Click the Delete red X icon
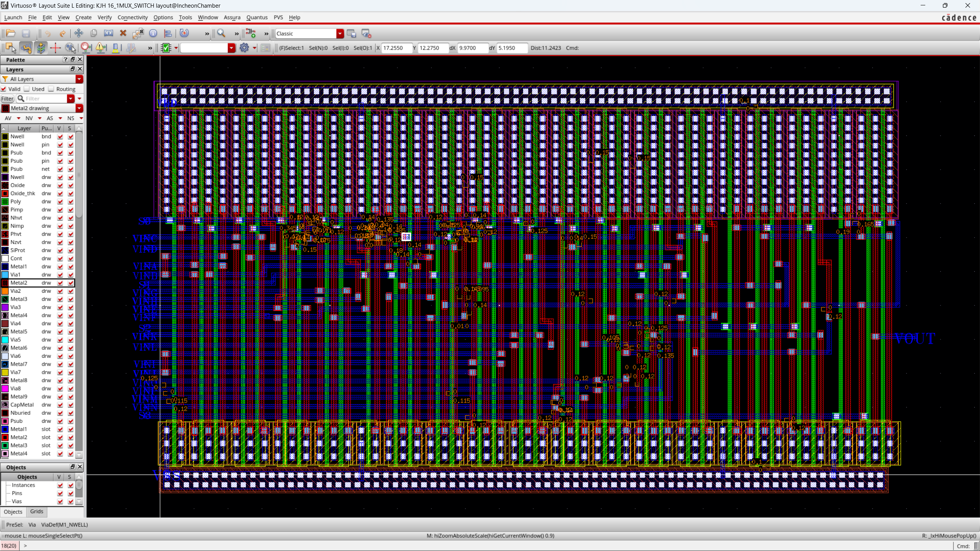Viewport: 980px width, 551px height. (123, 33)
